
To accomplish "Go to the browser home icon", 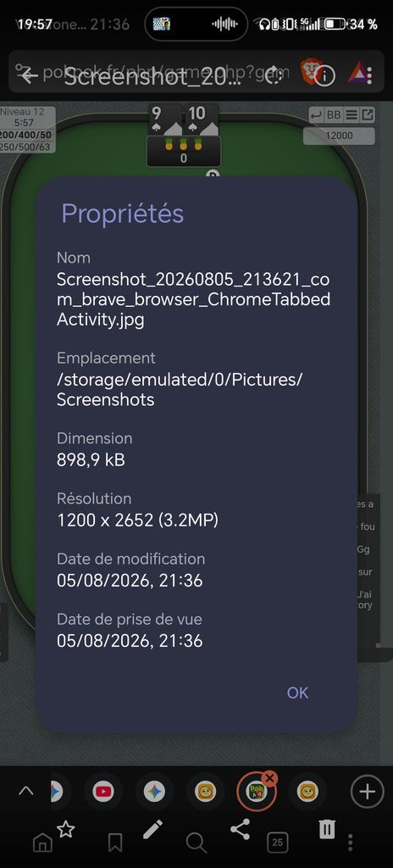I will [42, 843].
